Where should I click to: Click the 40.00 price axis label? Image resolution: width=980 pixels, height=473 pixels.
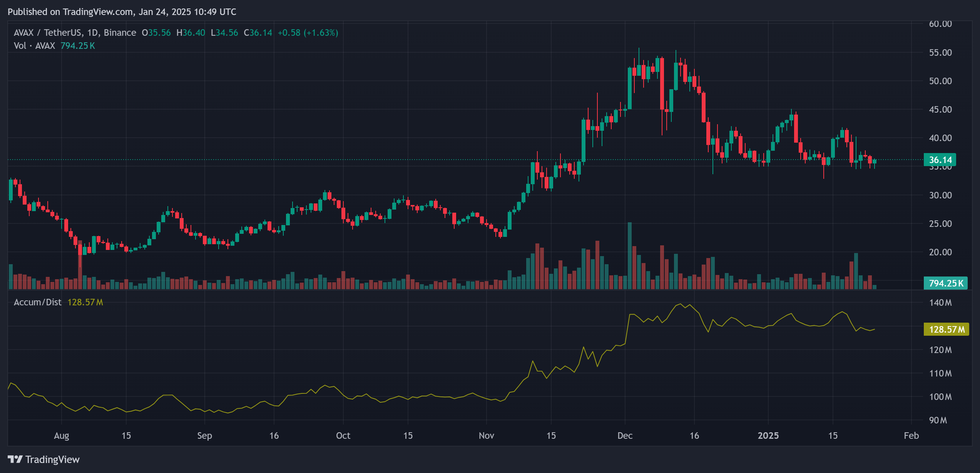click(x=940, y=138)
